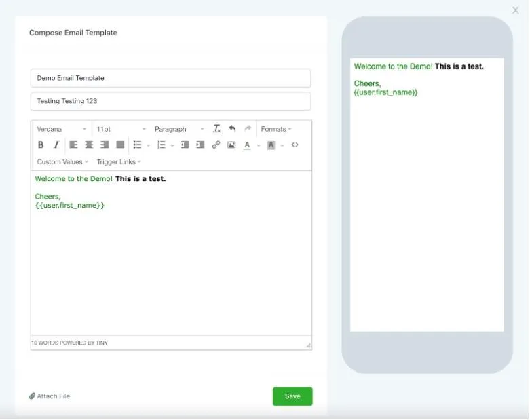This screenshot has height=420, width=530.
Task: Click the Demo Email Template name field
Action: click(x=171, y=78)
